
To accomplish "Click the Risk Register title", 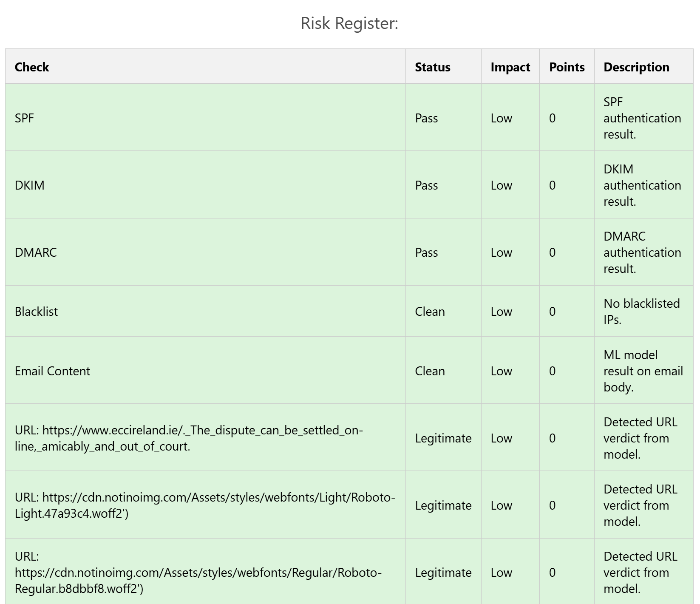I will tap(349, 23).
